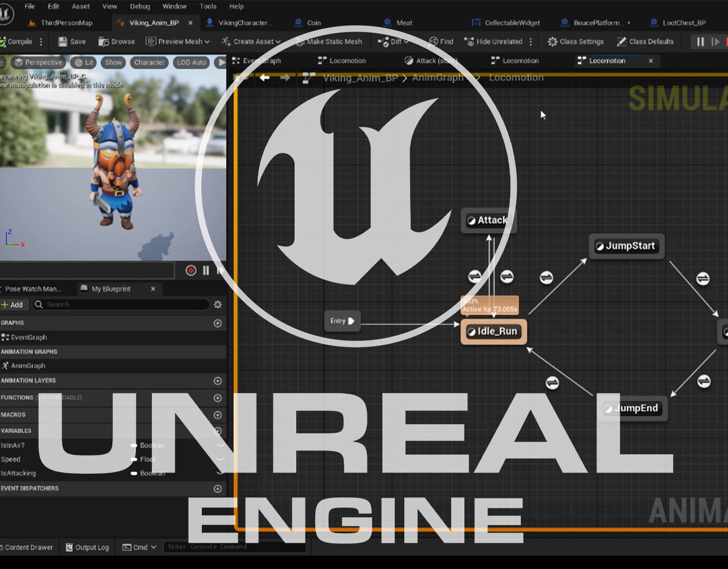Open the Create Asset dropdown
The height and width of the screenshot is (569, 728).
pos(251,42)
